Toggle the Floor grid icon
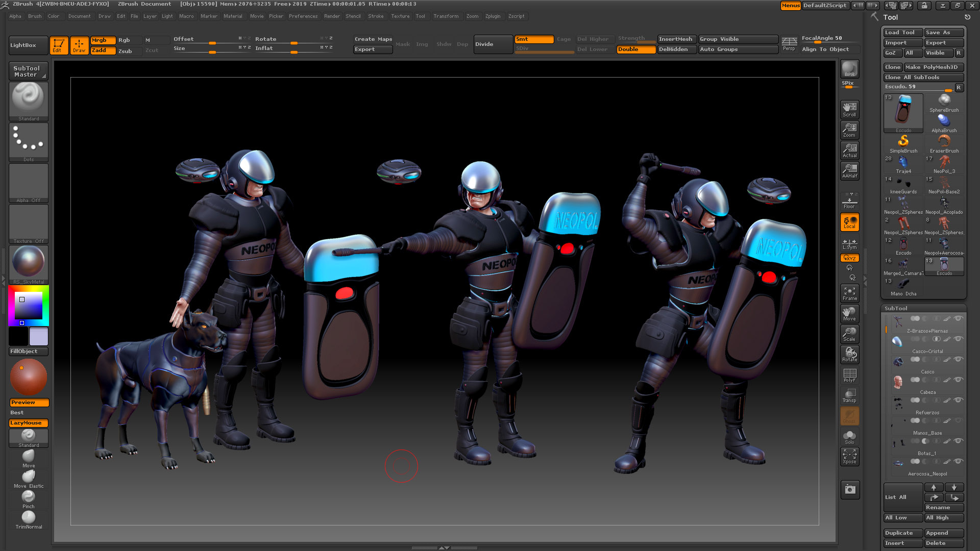Viewport: 980px width, 551px height. [849, 201]
